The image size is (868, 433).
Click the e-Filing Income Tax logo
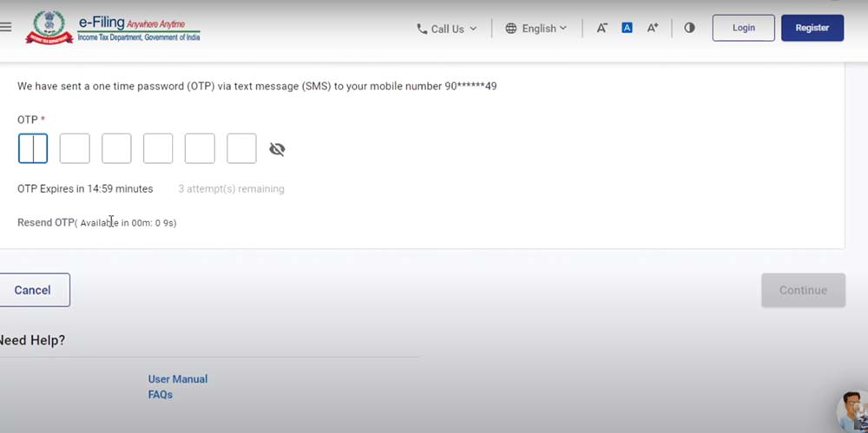point(113,28)
